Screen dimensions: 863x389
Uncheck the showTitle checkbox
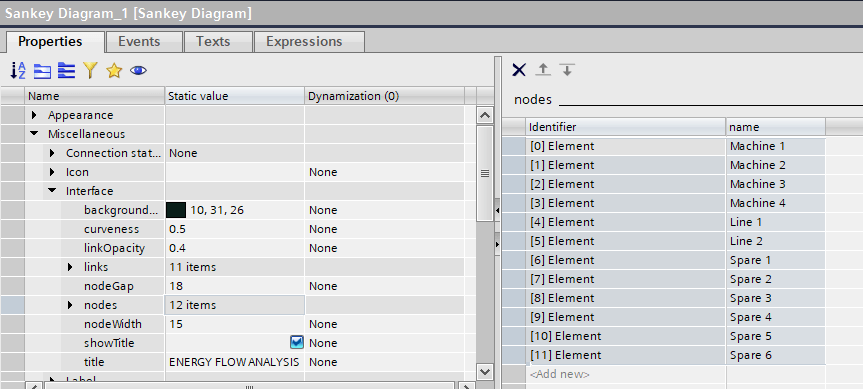pyautogui.click(x=297, y=343)
